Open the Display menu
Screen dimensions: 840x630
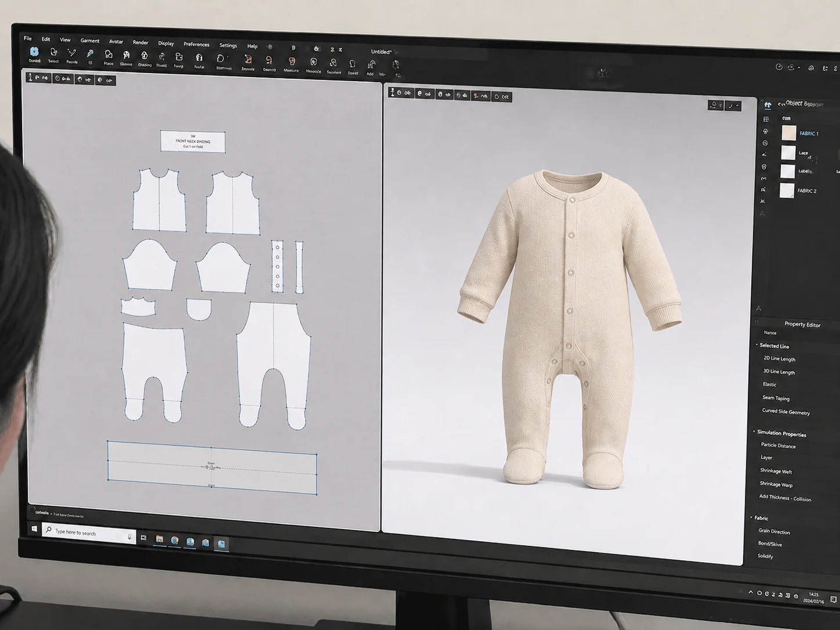click(166, 43)
